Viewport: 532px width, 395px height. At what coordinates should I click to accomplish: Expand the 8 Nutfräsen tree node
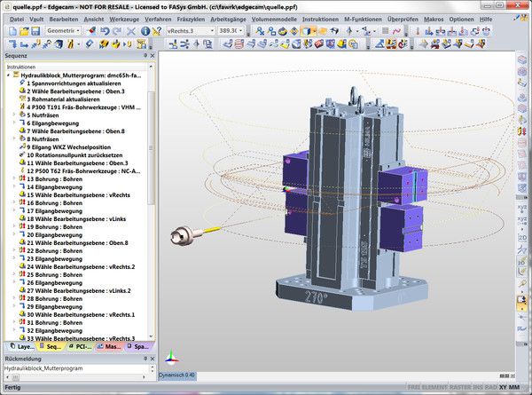tap(14, 138)
